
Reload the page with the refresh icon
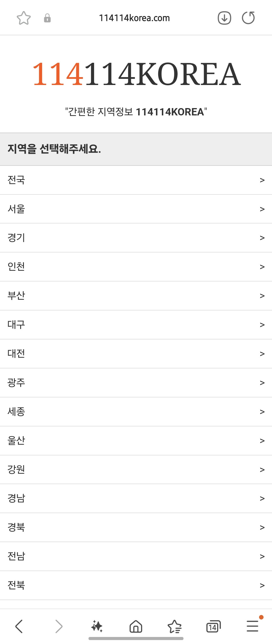point(248,18)
